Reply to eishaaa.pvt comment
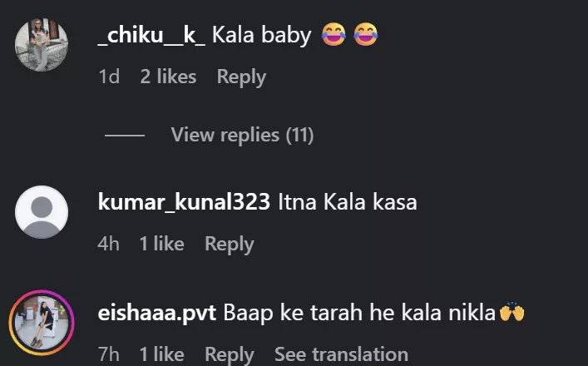This screenshot has height=366, width=588. pyautogui.click(x=229, y=354)
